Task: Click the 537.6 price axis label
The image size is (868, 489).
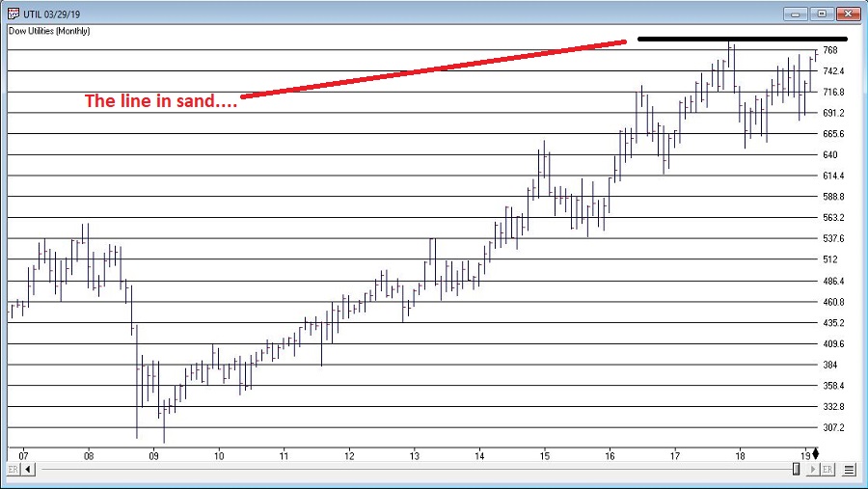Action: (x=833, y=238)
